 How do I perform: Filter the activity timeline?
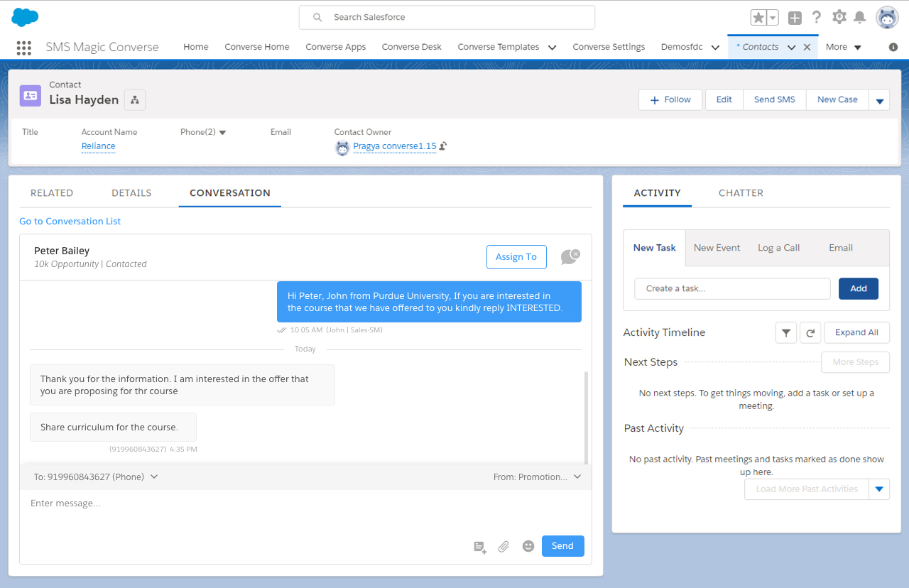click(786, 332)
